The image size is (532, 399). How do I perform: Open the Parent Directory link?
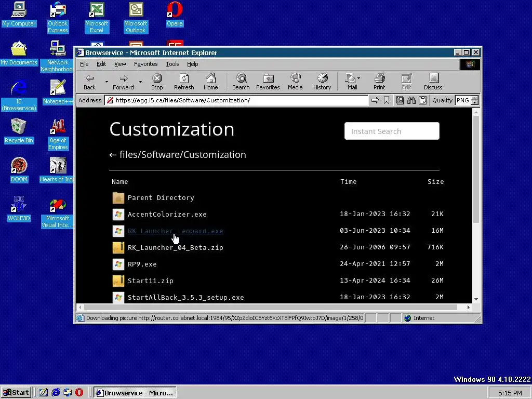[161, 198]
